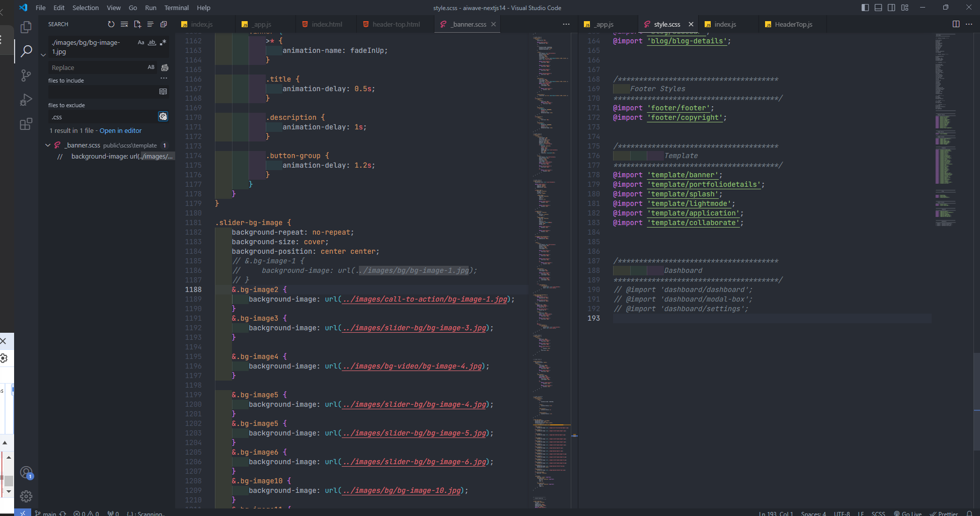
Task: Toggle match whole word in search
Action: pos(152,43)
